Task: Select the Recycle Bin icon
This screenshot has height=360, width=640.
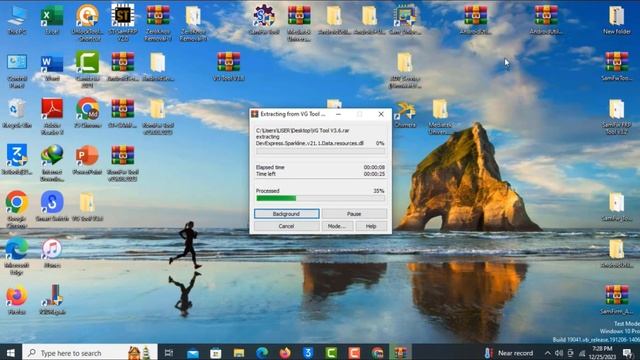Action: [x=17, y=113]
